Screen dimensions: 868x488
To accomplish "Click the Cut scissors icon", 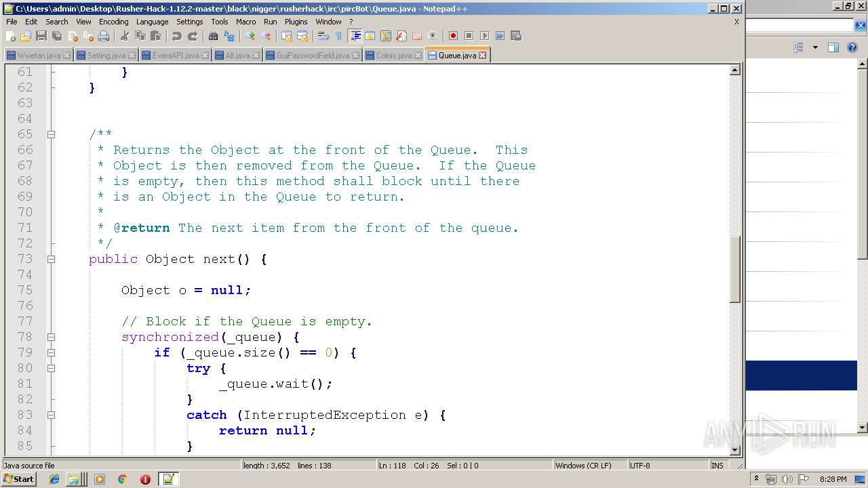I will (x=125, y=36).
